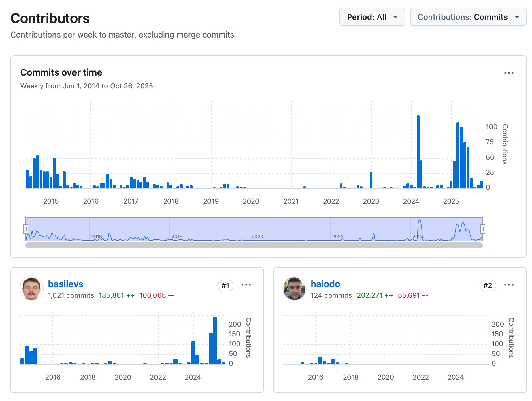View haiodo 124 commits link

pos(331,295)
